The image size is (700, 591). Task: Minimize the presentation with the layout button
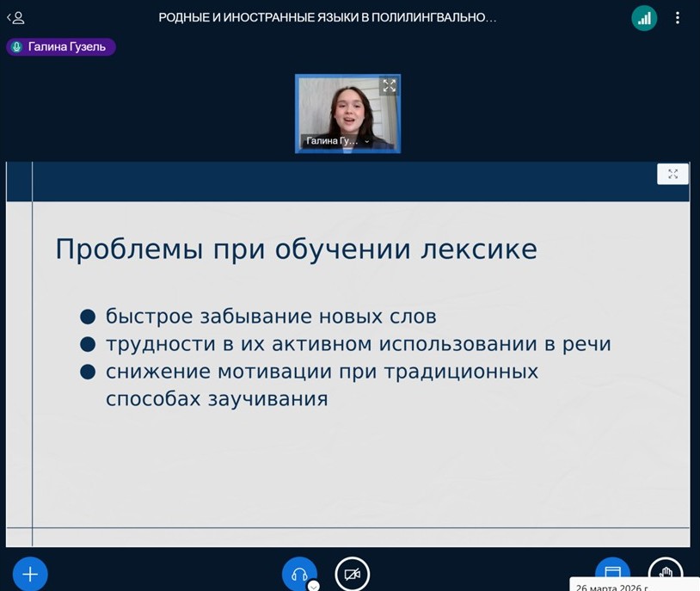point(612,573)
